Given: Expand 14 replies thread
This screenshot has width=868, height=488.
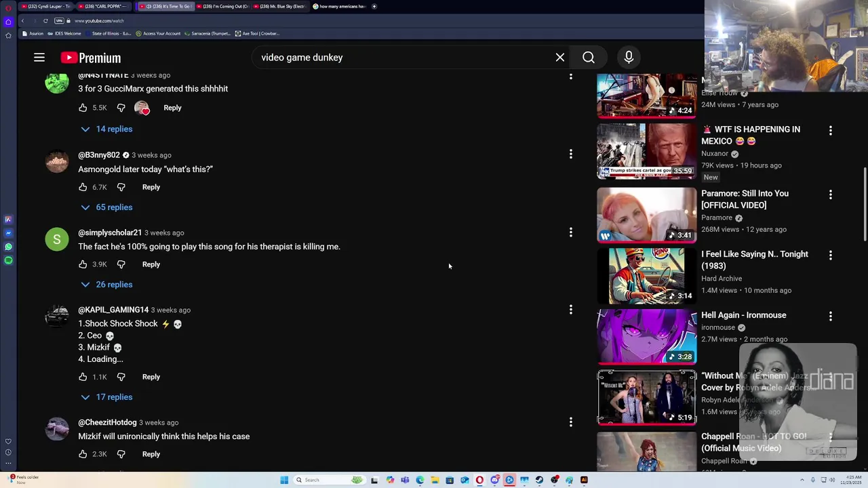Looking at the screenshot, I should coord(106,129).
